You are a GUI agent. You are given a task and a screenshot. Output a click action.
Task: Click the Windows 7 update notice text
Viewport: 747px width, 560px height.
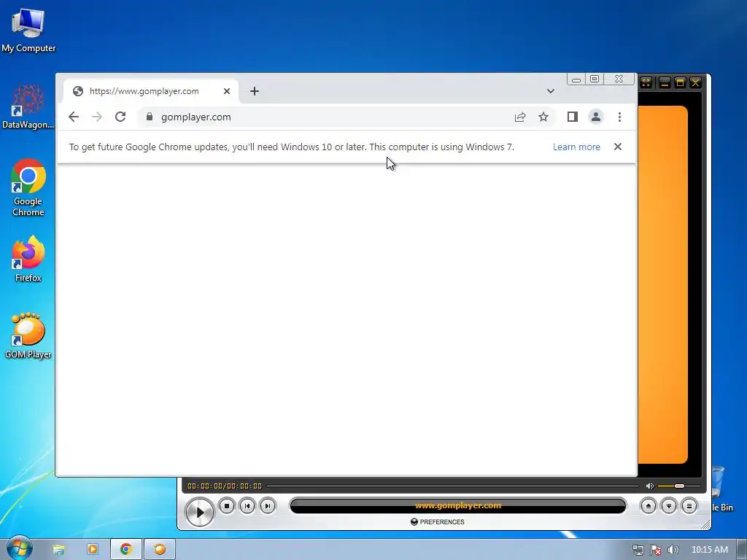pos(292,147)
